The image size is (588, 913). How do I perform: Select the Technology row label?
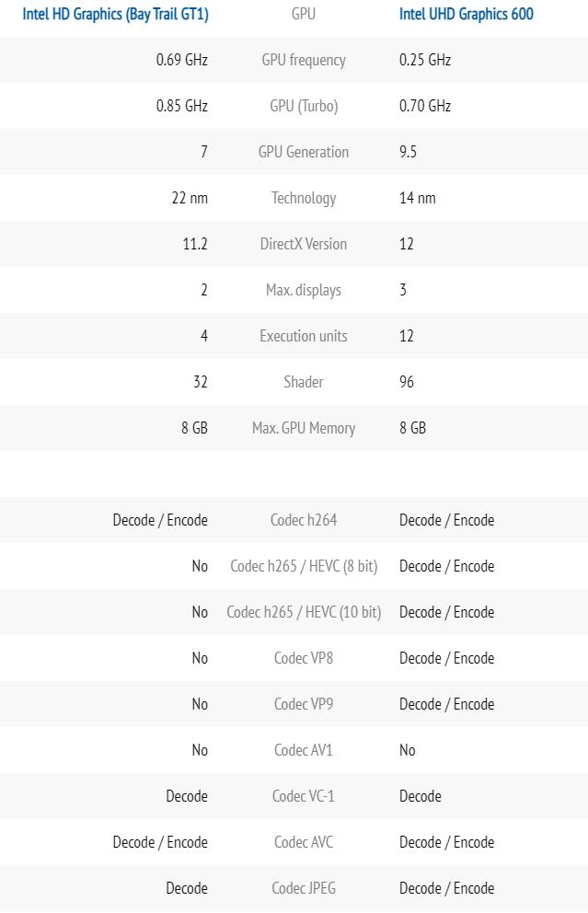coord(304,198)
